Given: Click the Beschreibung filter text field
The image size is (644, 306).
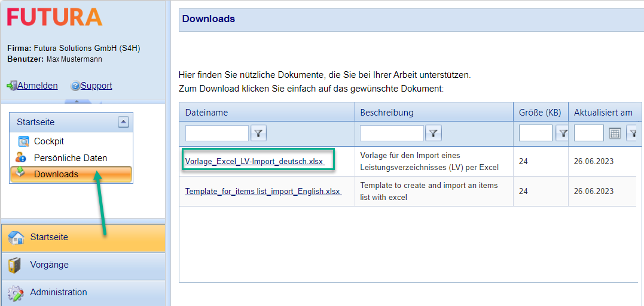Looking at the screenshot, I should [392, 133].
